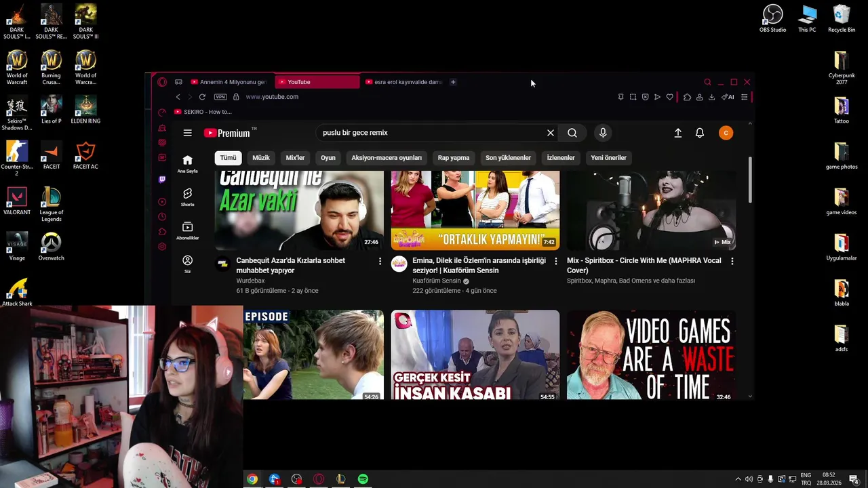The width and height of the screenshot is (868, 488).
Task: Click the YouTube search box text
Action: point(355,133)
